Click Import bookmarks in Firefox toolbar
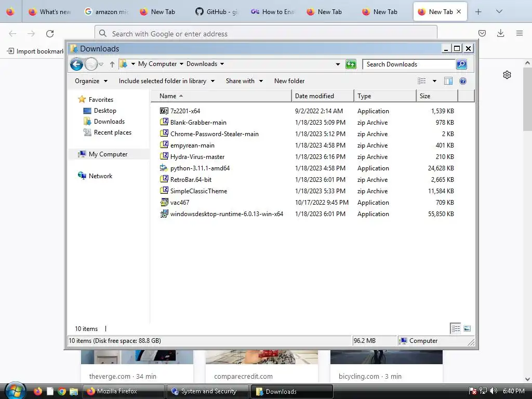Viewport: 532px width, 399px height. (35, 51)
